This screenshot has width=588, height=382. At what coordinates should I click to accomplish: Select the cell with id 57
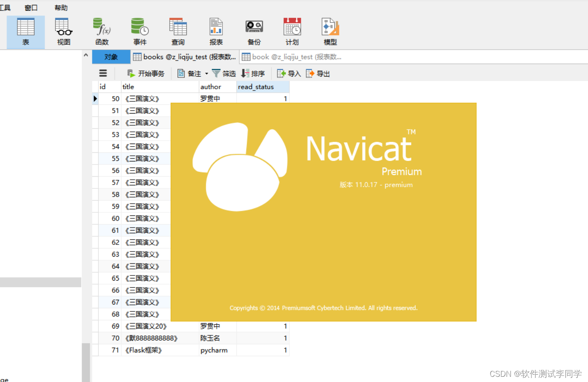pos(110,182)
